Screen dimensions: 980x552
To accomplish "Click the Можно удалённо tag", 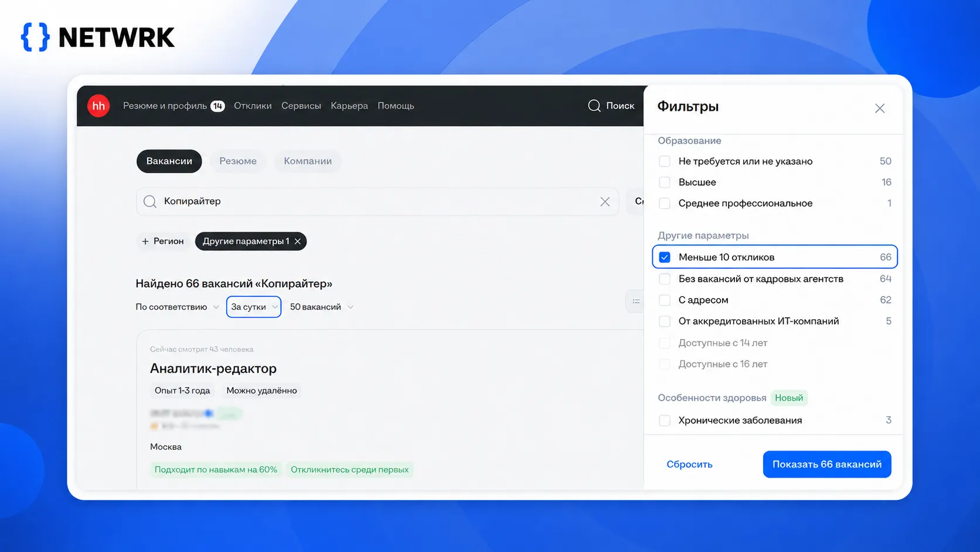I will pos(261,391).
